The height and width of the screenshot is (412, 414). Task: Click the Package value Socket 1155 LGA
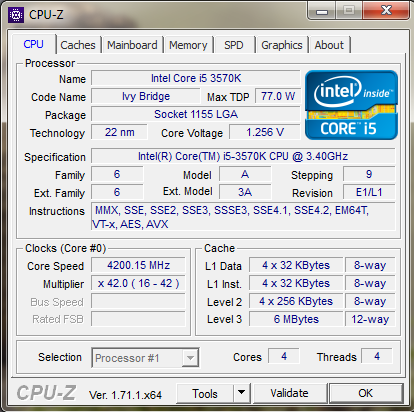pos(196,114)
